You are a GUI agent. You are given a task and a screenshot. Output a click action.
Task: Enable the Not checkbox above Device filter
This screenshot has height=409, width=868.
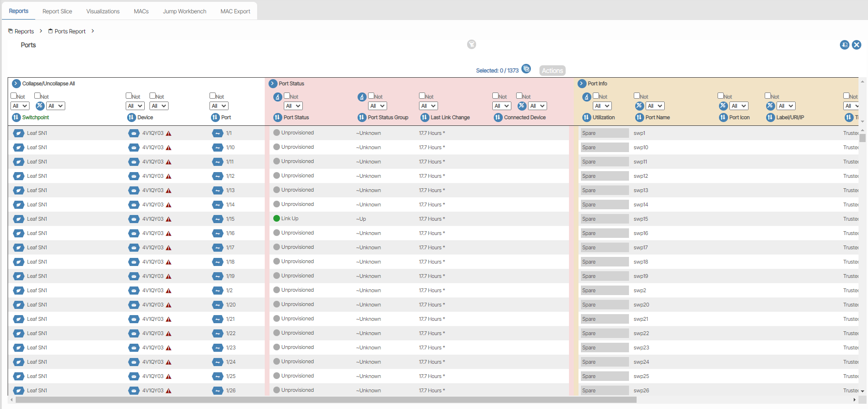coord(129,96)
